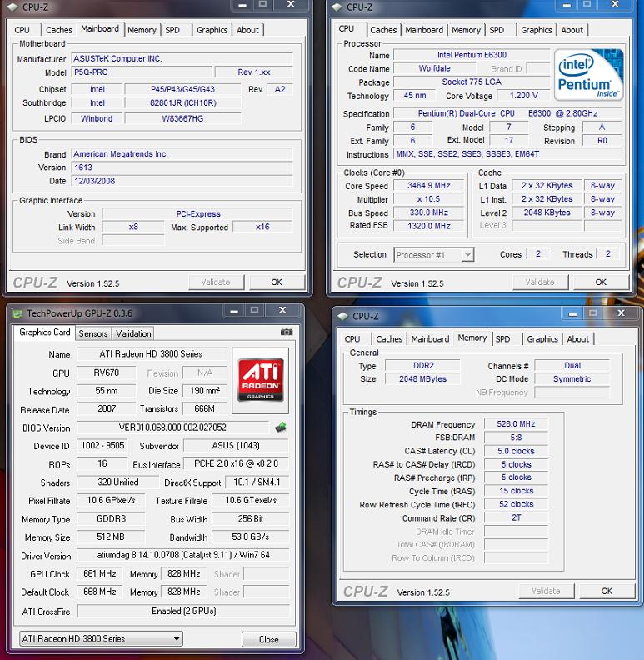Click Validate in the CPU tab window
The image size is (644, 660).
point(540,282)
